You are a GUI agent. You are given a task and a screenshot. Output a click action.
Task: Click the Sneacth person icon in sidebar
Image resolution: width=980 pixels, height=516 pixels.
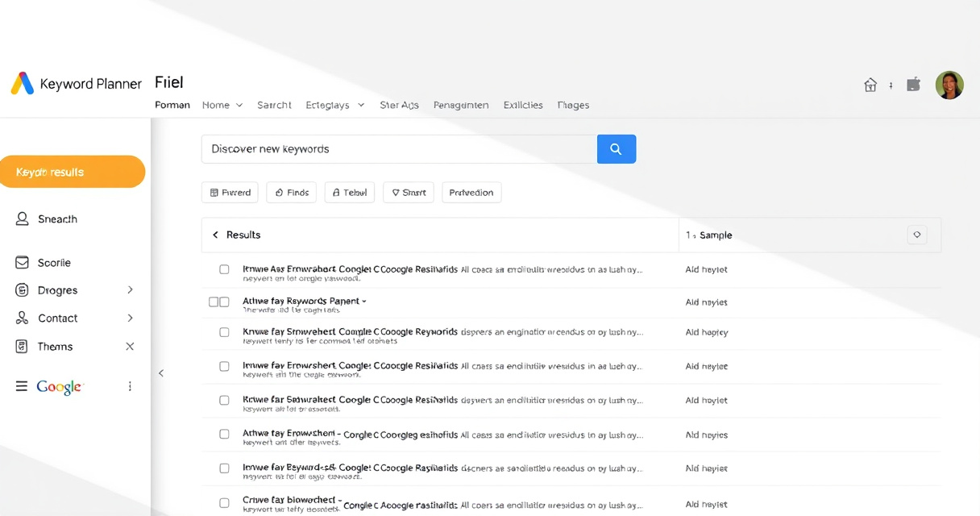tap(23, 218)
